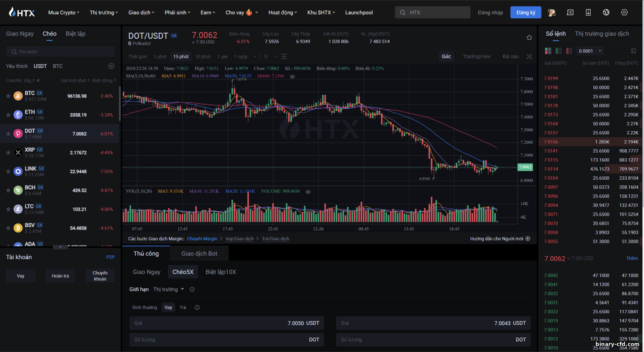Click the Số lượng DOT input on the left

pyautogui.click(x=227, y=340)
